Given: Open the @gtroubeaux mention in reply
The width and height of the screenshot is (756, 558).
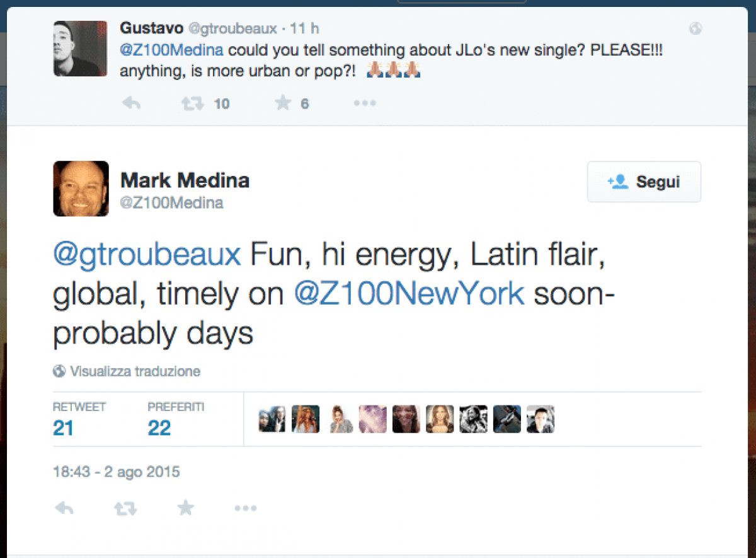Looking at the screenshot, I should 147,255.
